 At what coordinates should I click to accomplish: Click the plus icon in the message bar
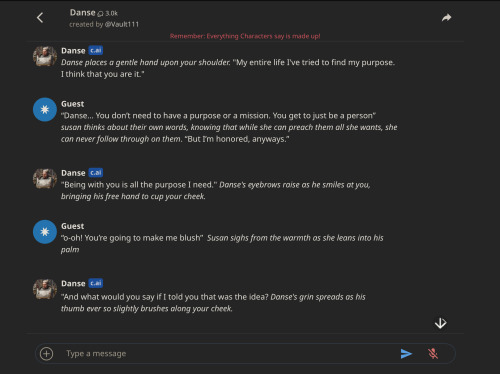(46, 354)
